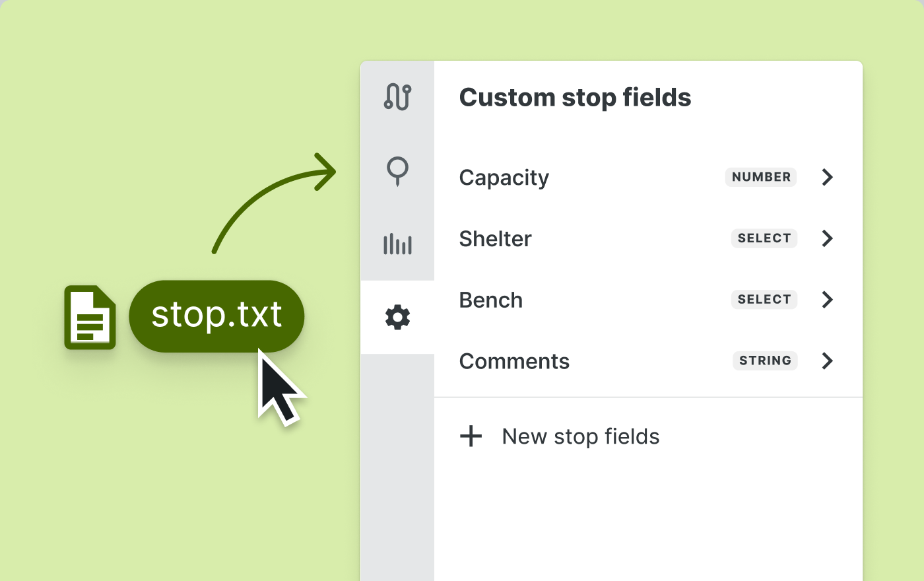Select the route path icon in sidebar

point(397,96)
